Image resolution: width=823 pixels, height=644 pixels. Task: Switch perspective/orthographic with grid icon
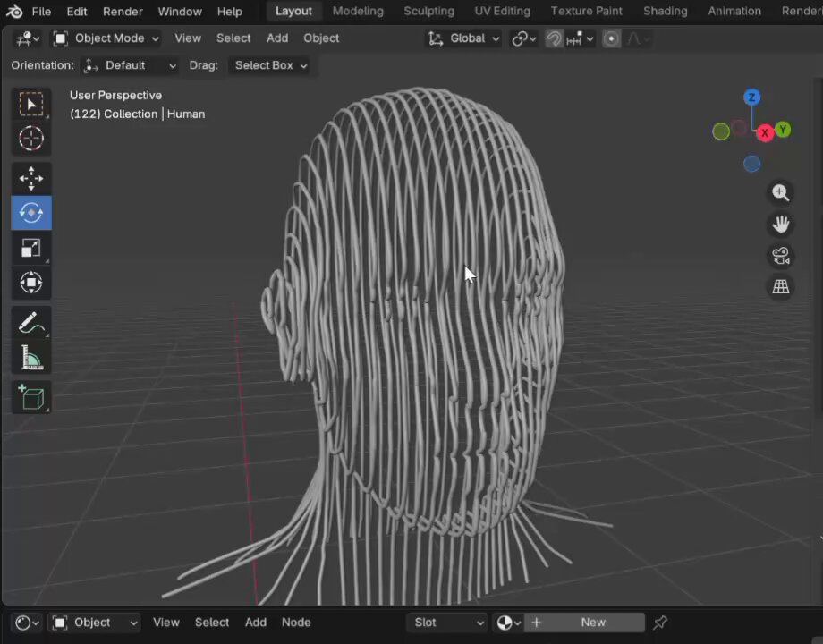coord(780,286)
